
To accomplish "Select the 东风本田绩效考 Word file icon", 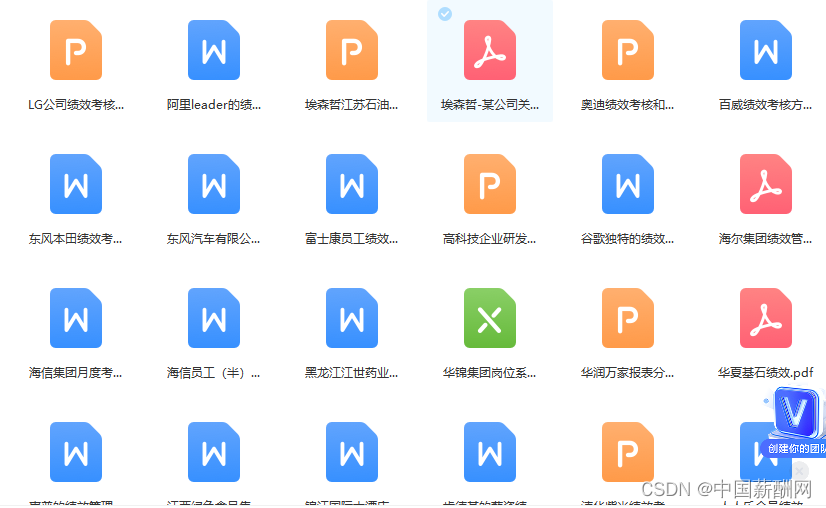I will tap(76, 184).
